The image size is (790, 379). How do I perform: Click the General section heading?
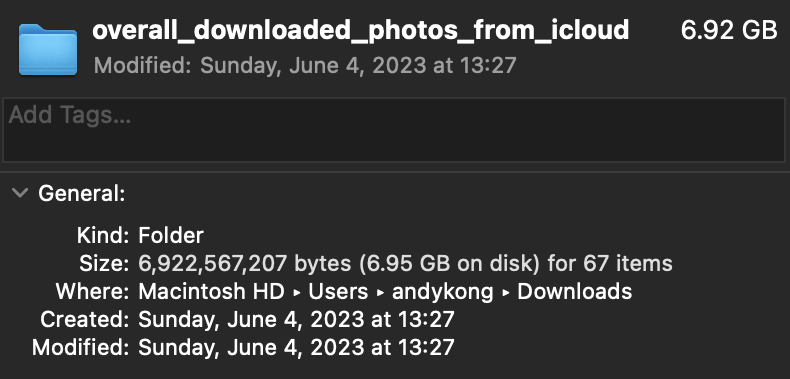[x=82, y=193]
